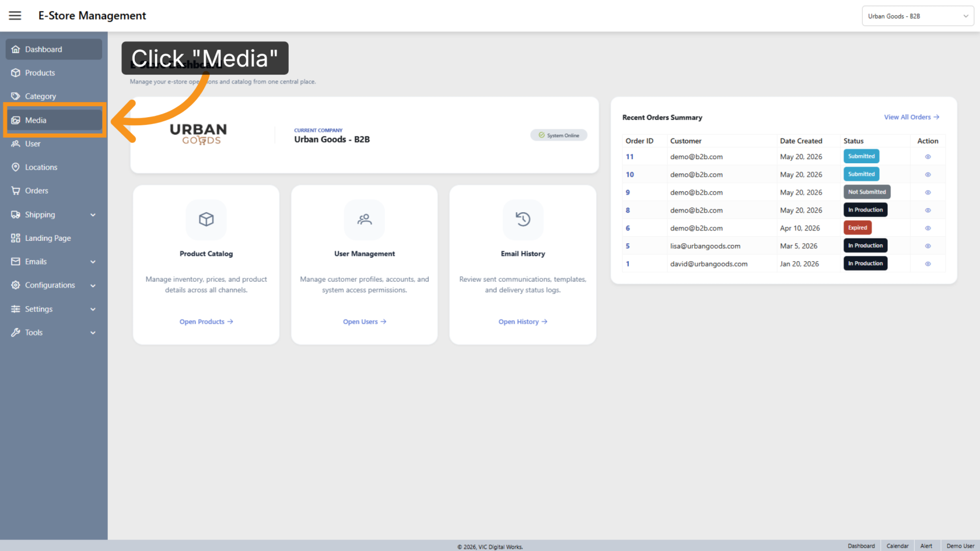Expand the Emails submenu chevron
This screenshot has width=980, height=551.
coord(93,262)
